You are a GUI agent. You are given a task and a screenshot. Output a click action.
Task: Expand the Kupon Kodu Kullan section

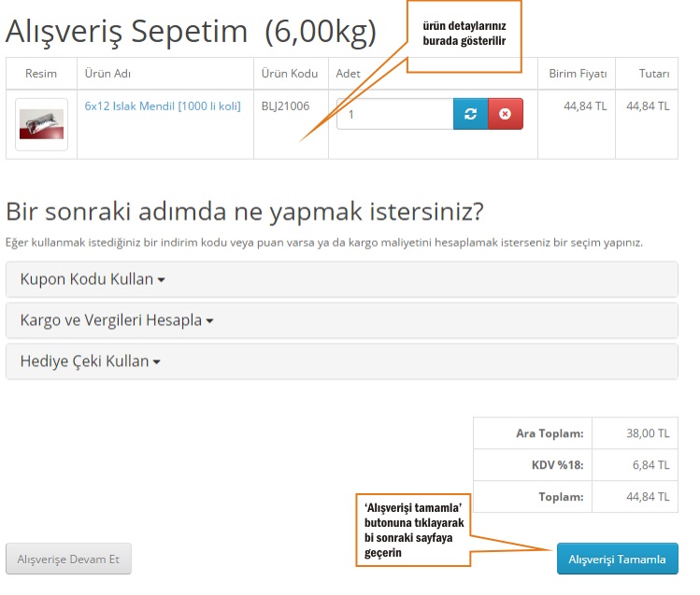click(93, 279)
